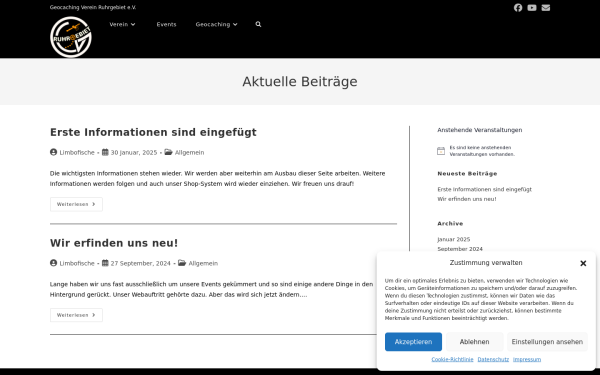Open the YouTube social icon in header

(x=532, y=8)
